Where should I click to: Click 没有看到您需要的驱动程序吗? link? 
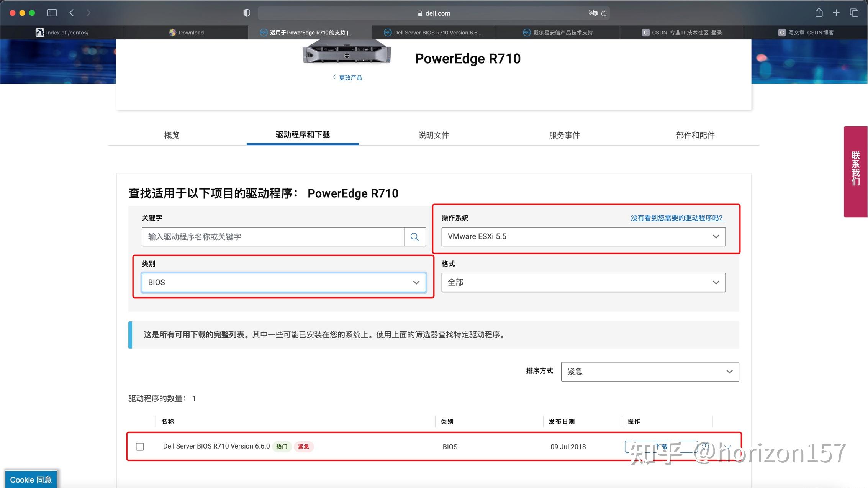click(678, 218)
